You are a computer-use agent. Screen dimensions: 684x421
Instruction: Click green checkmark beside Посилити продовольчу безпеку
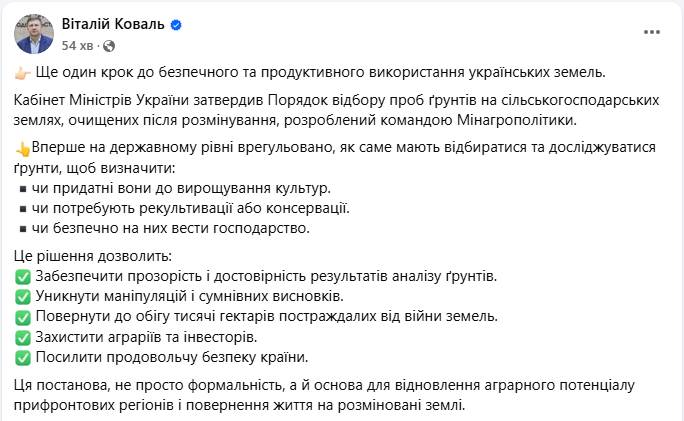pyautogui.click(x=23, y=356)
